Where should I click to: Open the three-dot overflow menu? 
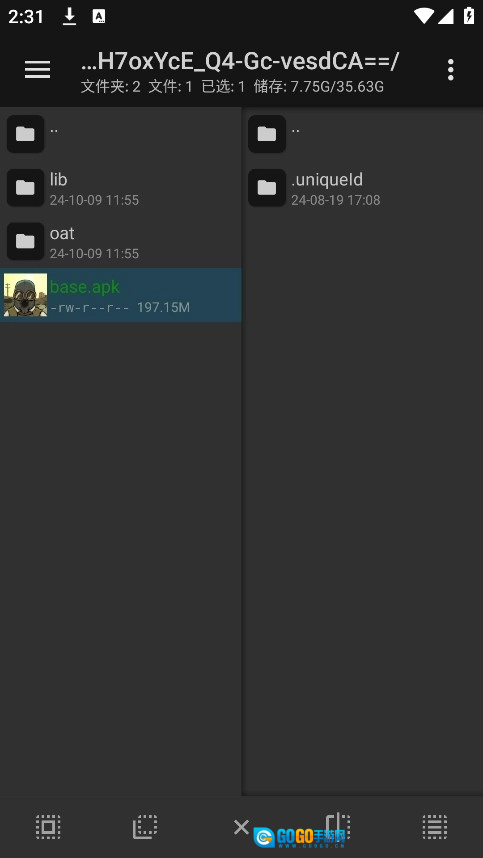[x=450, y=69]
